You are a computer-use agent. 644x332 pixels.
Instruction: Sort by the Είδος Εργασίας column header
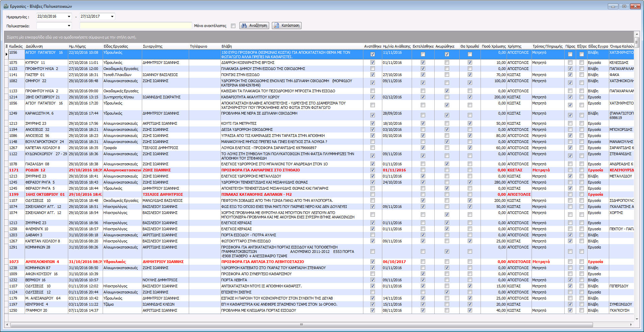(122, 46)
